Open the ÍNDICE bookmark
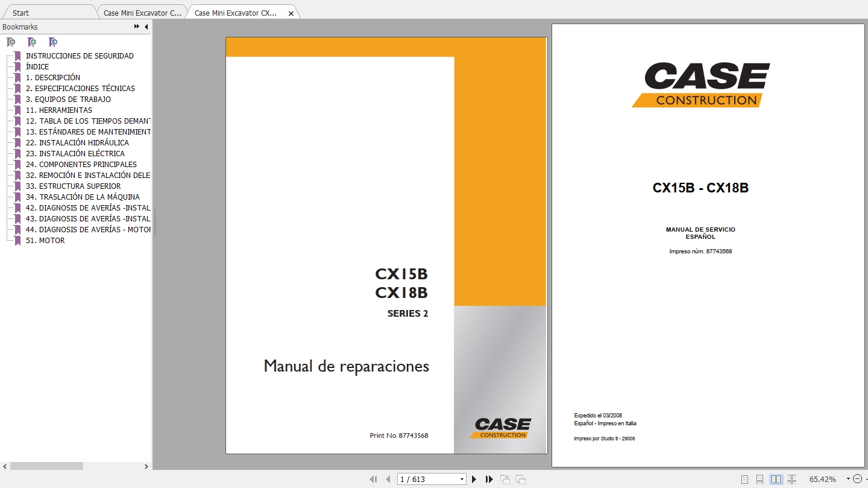868x488 pixels. 37,67
